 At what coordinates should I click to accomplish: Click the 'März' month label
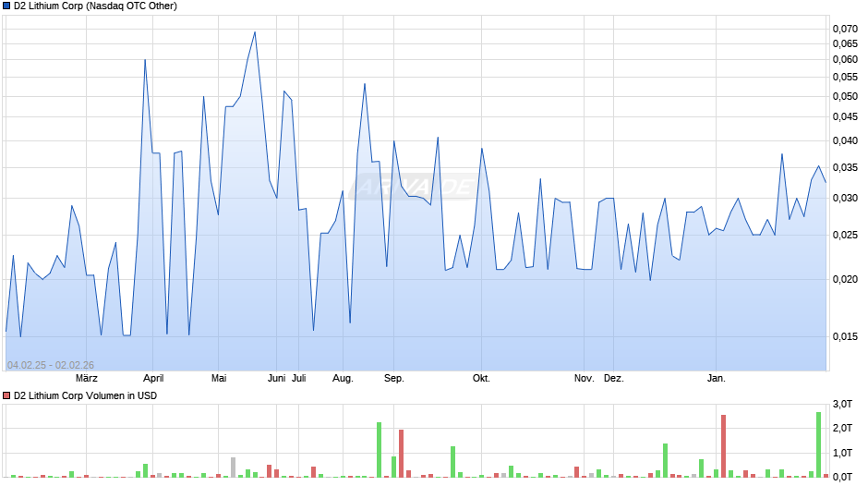pyautogui.click(x=87, y=379)
